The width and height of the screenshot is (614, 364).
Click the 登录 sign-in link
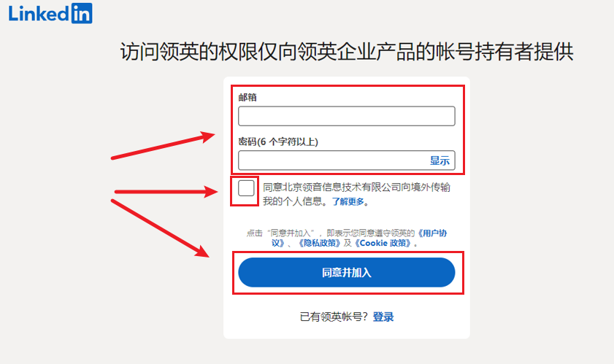[383, 317]
